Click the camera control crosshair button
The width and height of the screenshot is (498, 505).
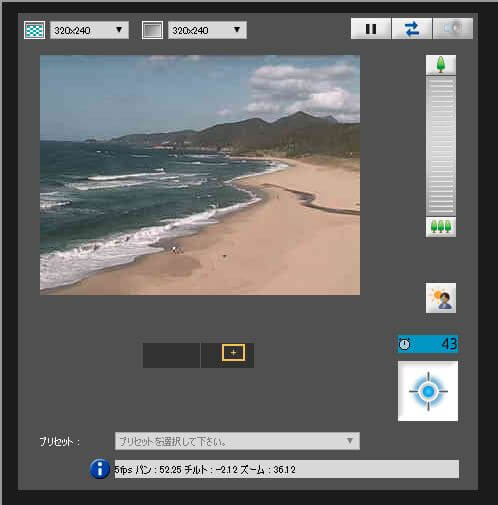tap(428, 391)
